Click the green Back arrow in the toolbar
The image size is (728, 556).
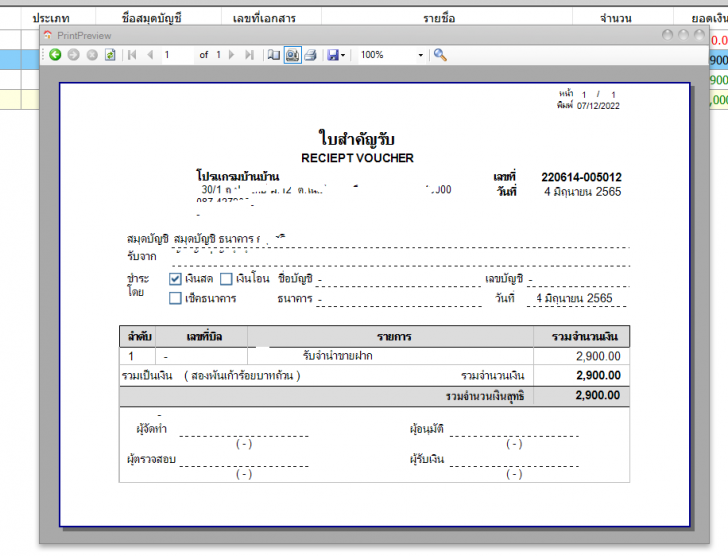[55, 55]
